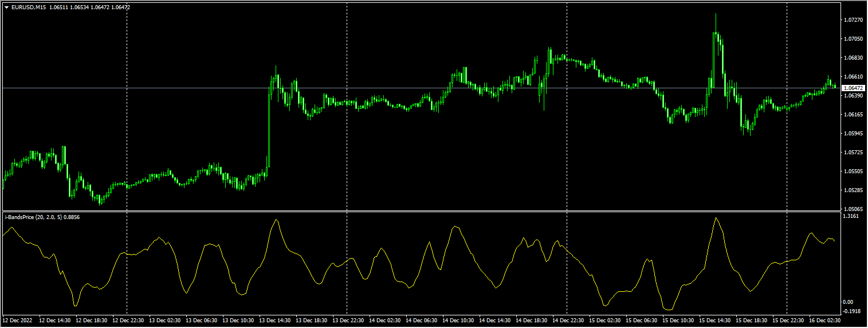Click price axis value 1.06610
868x328 pixels.
click(x=854, y=77)
